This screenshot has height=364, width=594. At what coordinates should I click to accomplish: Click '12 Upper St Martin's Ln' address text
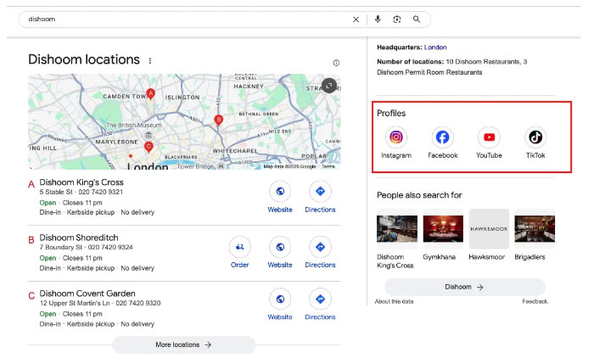[75, 303]
